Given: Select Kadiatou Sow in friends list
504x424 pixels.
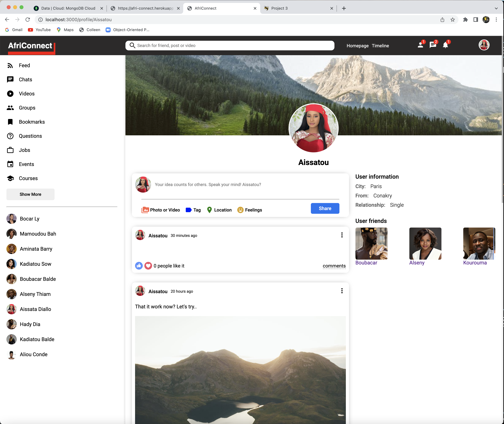Looking at the screenshot, I should (x=36, y=264).
